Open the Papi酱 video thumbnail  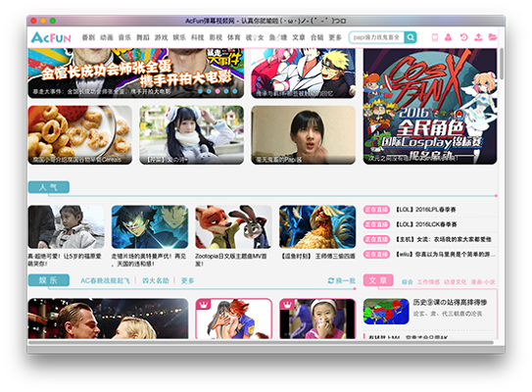pos(304,135)
